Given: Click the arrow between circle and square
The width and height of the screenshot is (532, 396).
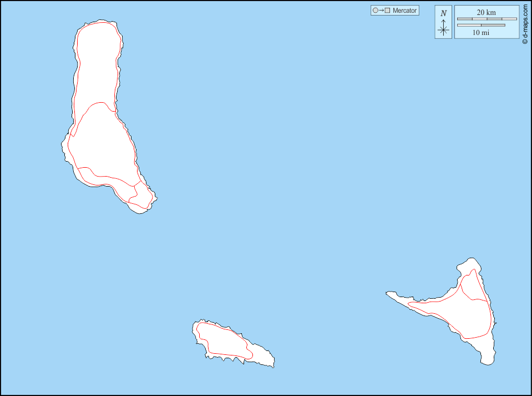Looking at the screenshot, I should 381,11.
